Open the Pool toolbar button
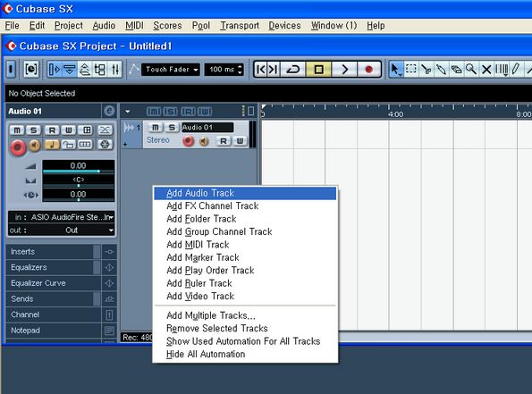 [100, 70]
